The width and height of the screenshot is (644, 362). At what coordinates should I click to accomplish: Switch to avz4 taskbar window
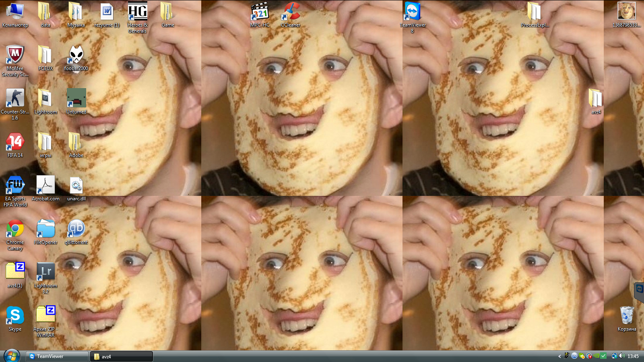point(122,356)
